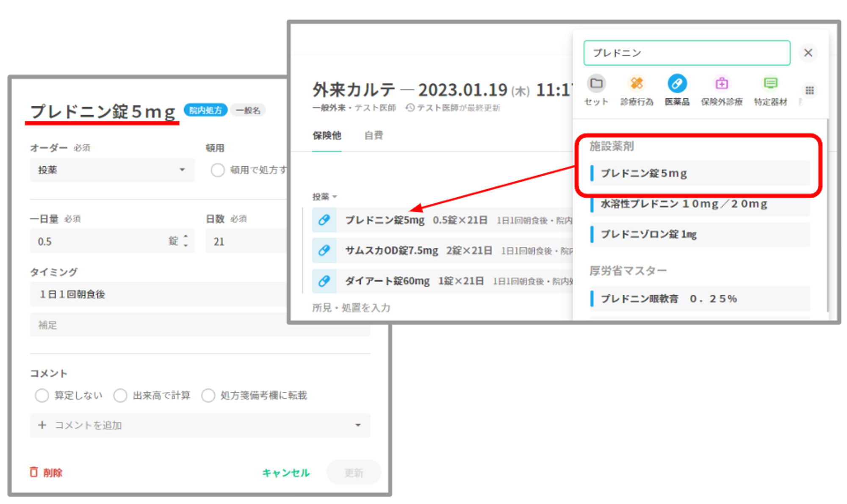Open the grid menu icon in search panel

point(809,91)
